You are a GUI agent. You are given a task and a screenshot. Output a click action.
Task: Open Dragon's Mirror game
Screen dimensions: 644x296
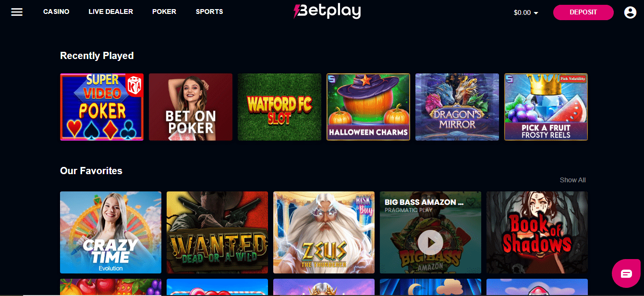click(x=457, y=107)
